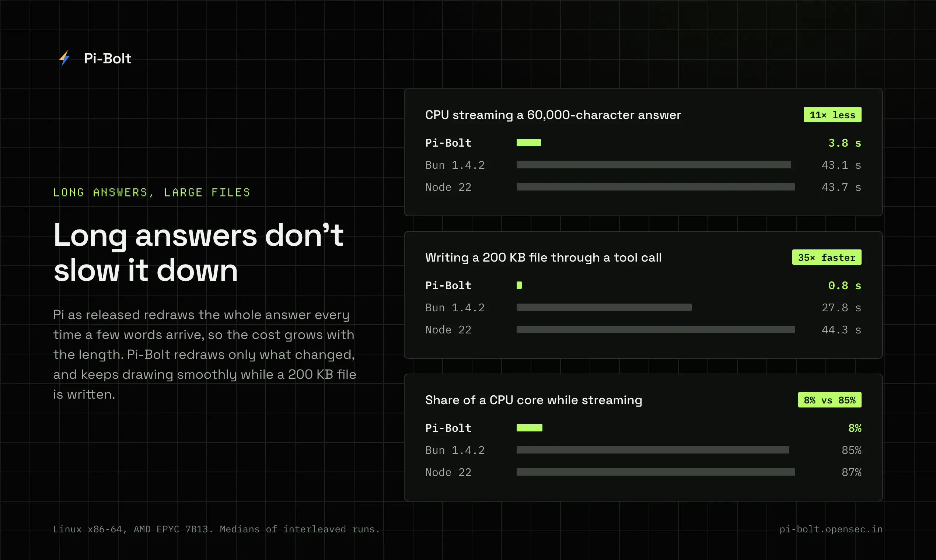Click the '0.8 s' value
Screen dimensions: 936x560
tap(845, 286)
